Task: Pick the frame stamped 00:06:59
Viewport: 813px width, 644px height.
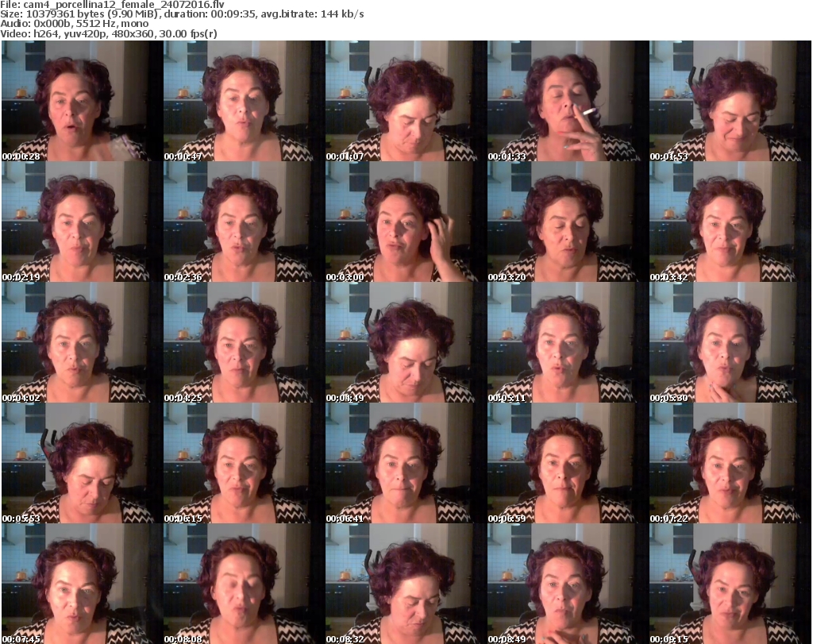Action: tap(568, 464)
